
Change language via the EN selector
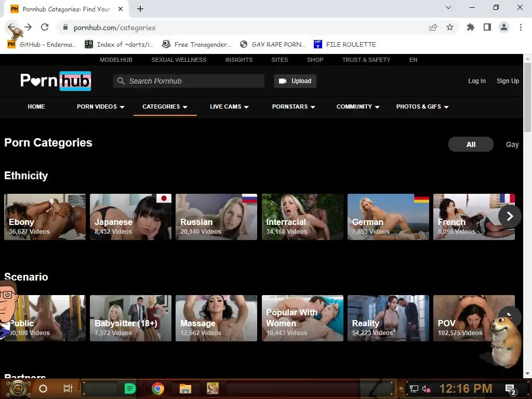click(x=413, y=60)
